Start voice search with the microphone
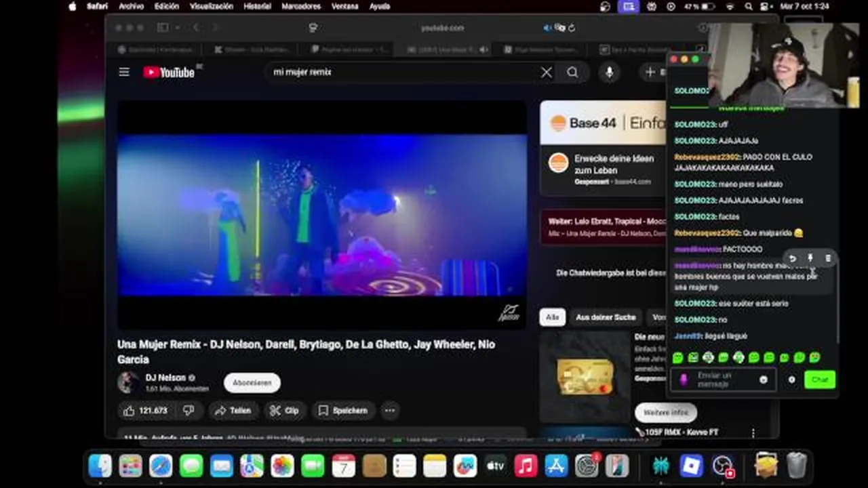Image resolution: width=868 pixels, height=488 pixels. (609, 73)
